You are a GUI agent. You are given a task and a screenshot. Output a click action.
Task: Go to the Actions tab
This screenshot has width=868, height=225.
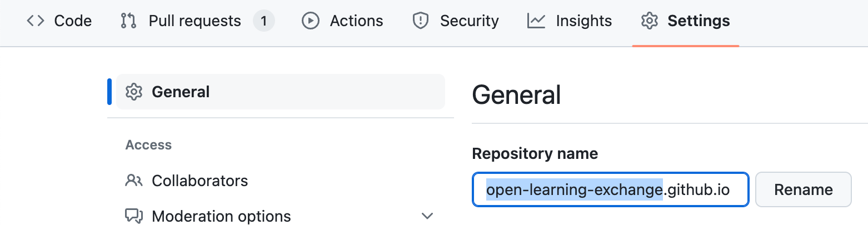(356, 21)
